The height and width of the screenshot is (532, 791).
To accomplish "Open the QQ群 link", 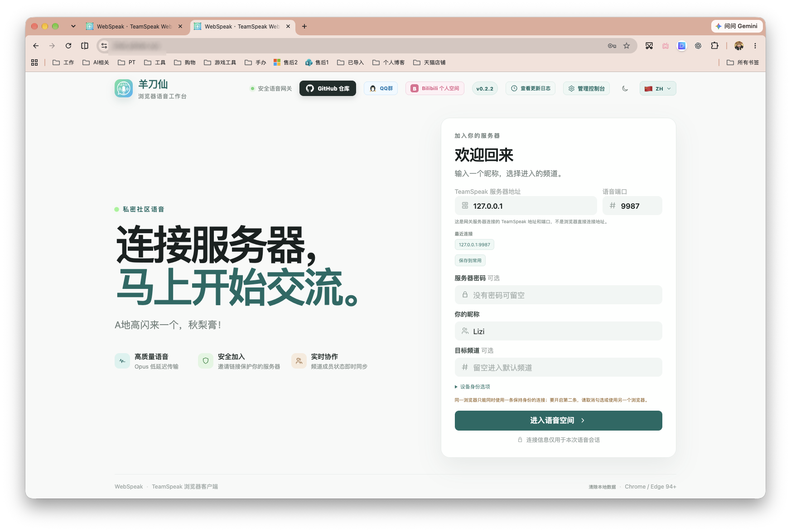I will click(381, 88).
